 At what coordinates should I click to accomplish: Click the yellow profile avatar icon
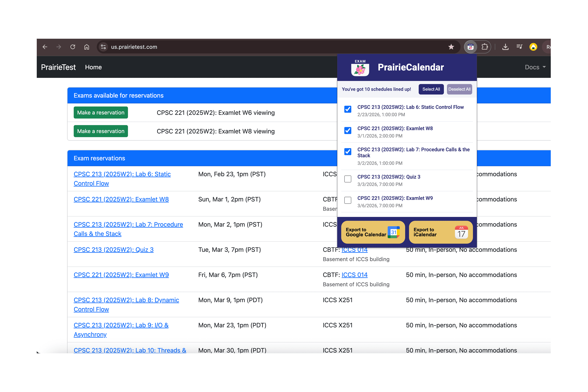point(533,47)
